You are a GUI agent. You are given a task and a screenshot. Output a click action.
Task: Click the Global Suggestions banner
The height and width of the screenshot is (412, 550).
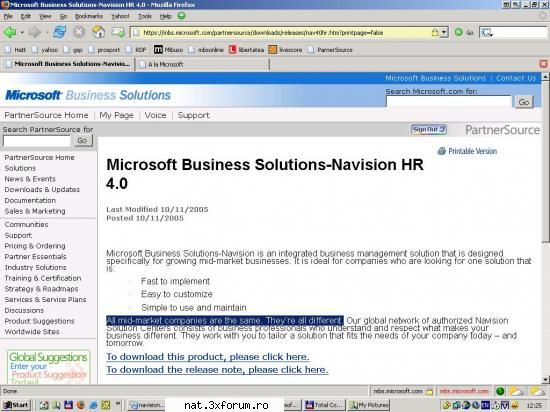tap(48, 367)
